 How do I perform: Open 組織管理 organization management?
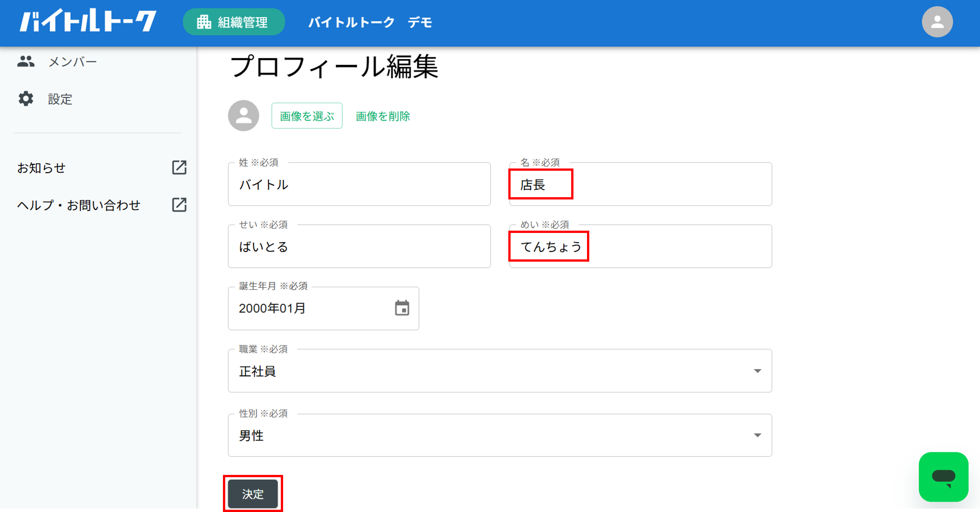click(x=234, y=22)
